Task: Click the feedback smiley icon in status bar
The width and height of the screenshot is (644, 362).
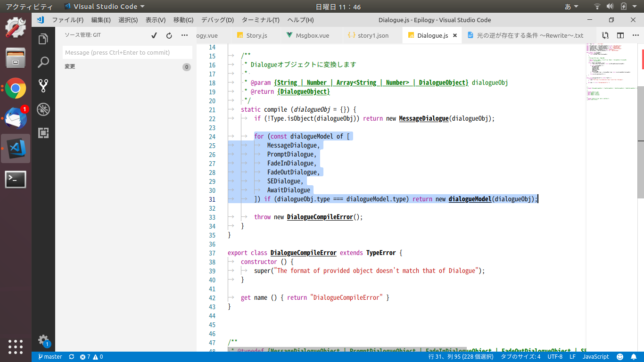Action: click(x=620, y=357)
